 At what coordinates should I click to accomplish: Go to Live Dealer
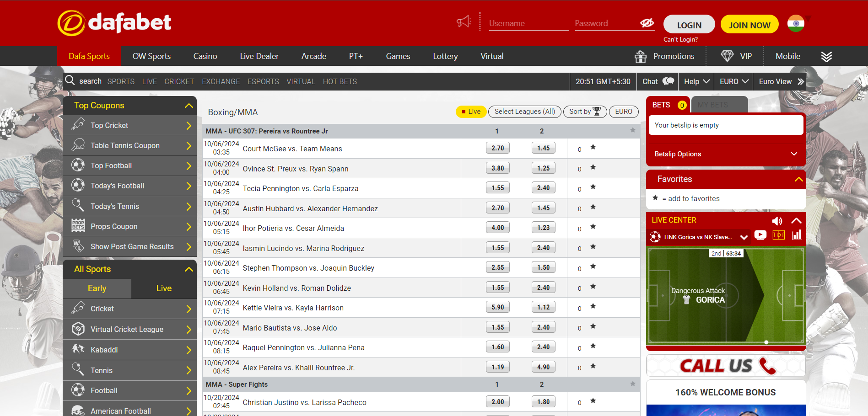259,56
